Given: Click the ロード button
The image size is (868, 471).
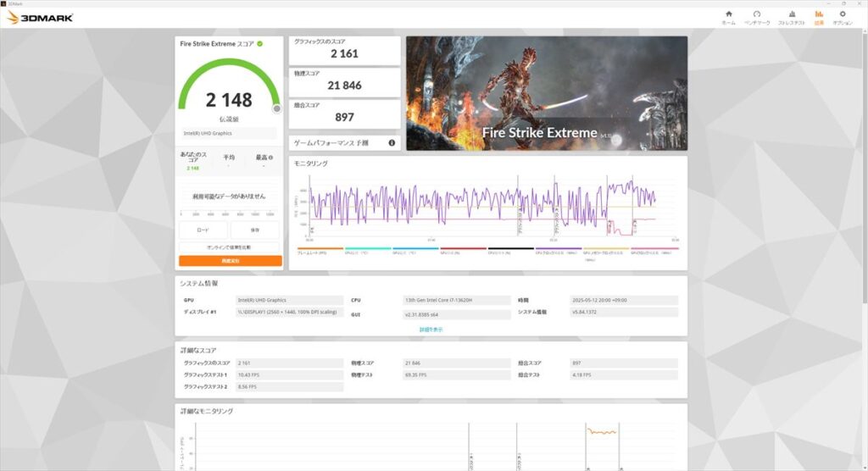Looking at the screenshot, I should (x=203, y=230).
